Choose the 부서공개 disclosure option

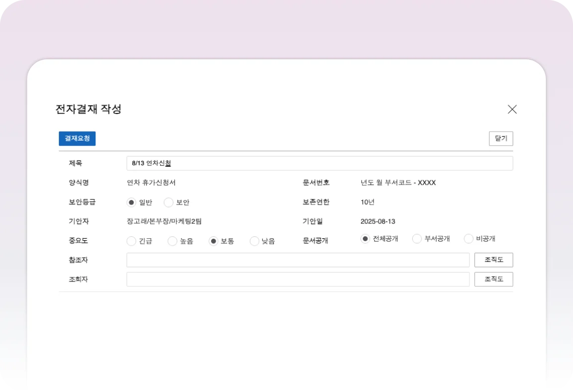417,239
